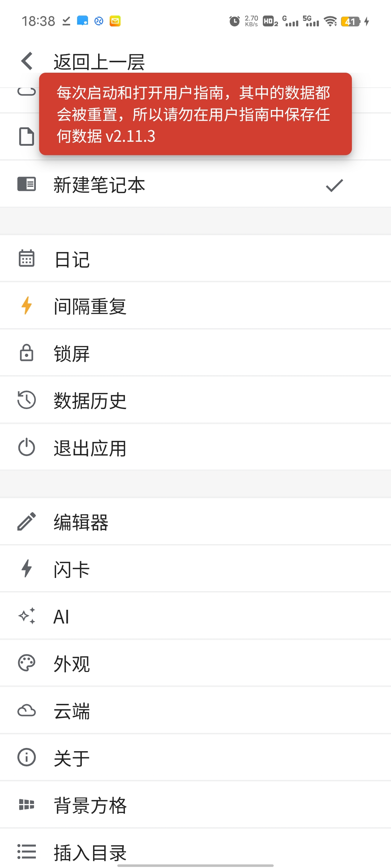Tap the lock screen padlock icon

(26, 353)
